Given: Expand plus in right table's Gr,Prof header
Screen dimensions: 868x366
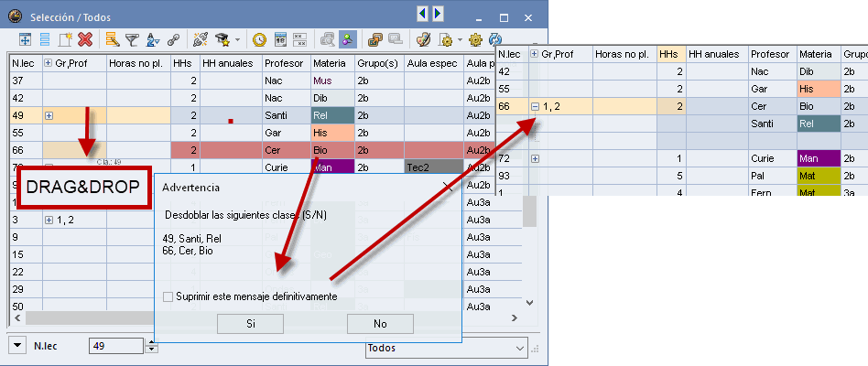Looking at the screenshot, I should point(534,54).
